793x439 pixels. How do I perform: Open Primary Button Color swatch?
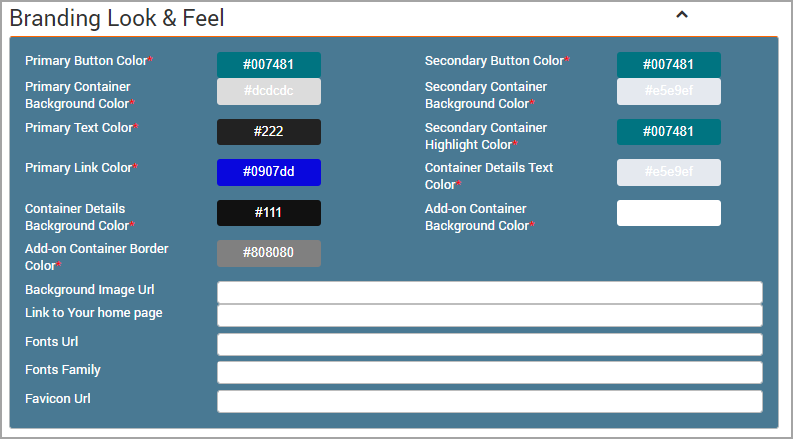(x=269, y=65)
